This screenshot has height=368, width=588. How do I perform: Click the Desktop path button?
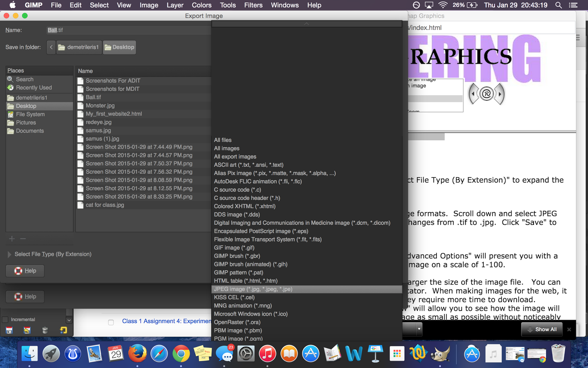tap(119, 47)
